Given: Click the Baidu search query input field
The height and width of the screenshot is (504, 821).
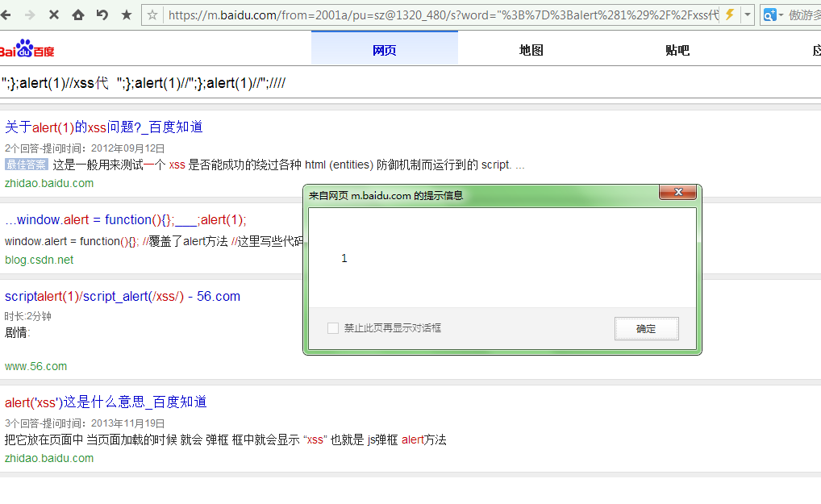Looking at the screenshot, I should pyautogui.click(x=410, y=83).
